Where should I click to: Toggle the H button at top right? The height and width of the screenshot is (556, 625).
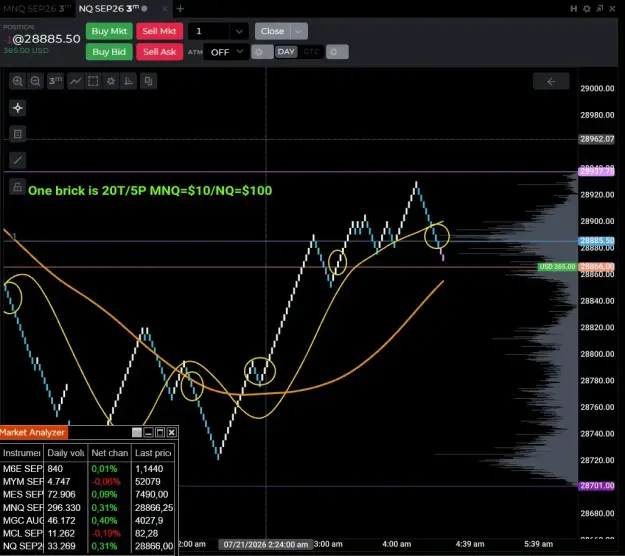pos(574,8)
